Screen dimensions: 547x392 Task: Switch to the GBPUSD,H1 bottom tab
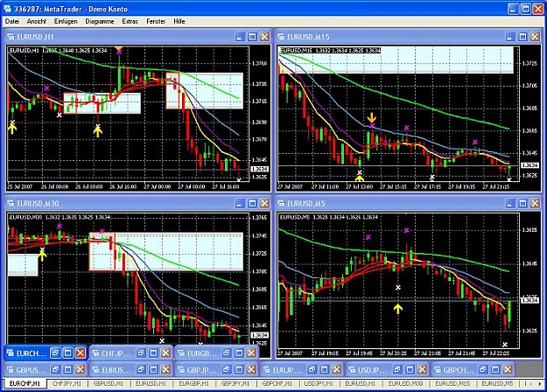pyautogui.click(x=109, y=383)
